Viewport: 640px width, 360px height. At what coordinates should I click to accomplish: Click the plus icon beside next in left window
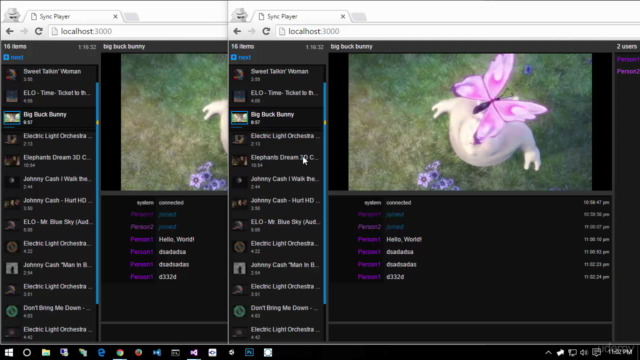click(6, 57)
